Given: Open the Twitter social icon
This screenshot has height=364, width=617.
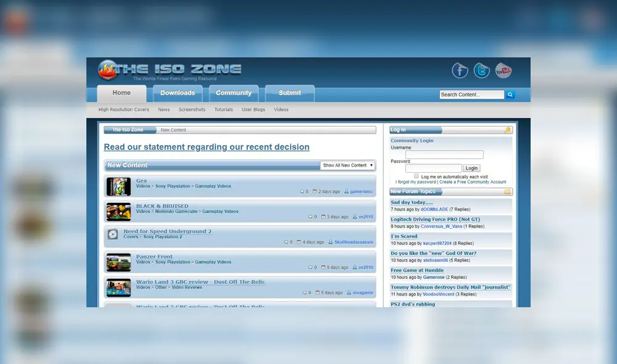Looking at the screenshot, I should point(482,71).
